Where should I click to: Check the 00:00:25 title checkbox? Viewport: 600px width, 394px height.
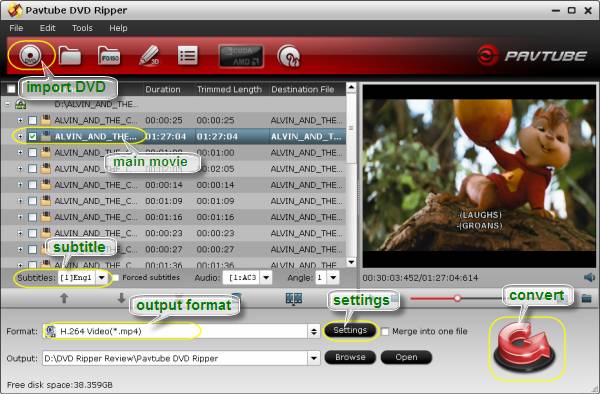[x=33, y=120]
